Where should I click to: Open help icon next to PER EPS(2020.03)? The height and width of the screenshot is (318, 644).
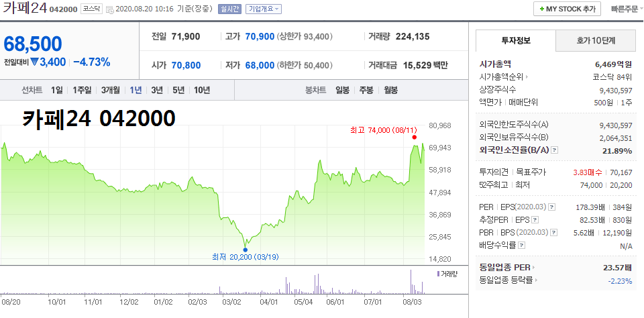point(552,207)
